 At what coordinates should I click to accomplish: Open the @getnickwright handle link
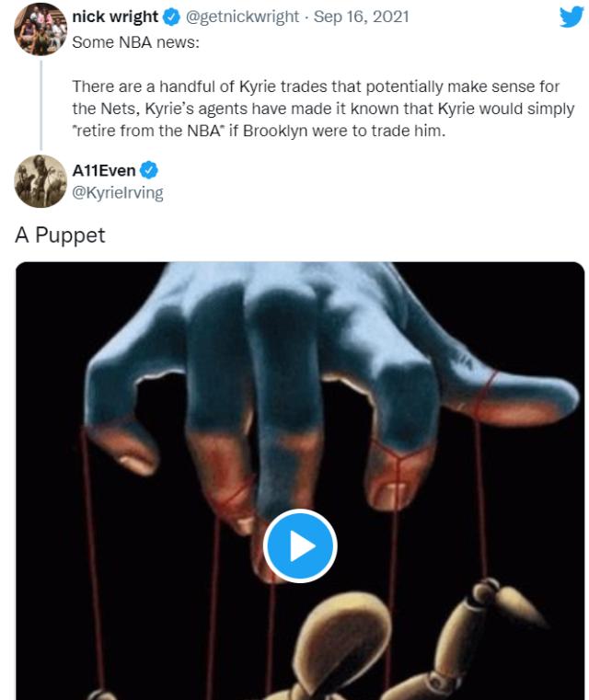point(241,17)
